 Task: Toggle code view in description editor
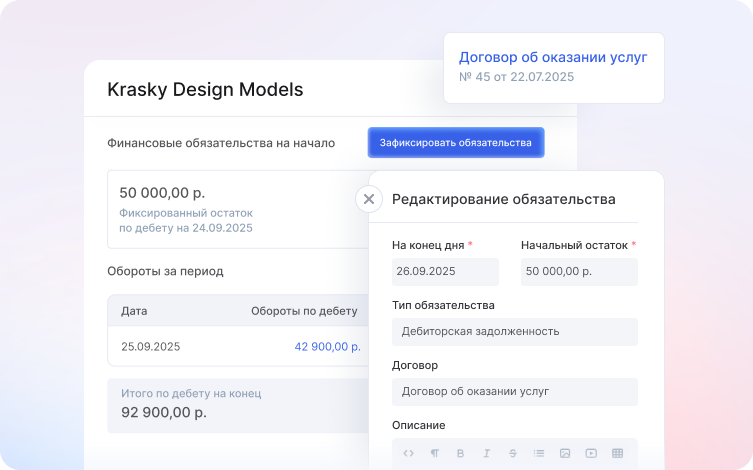tap(408, 453)
